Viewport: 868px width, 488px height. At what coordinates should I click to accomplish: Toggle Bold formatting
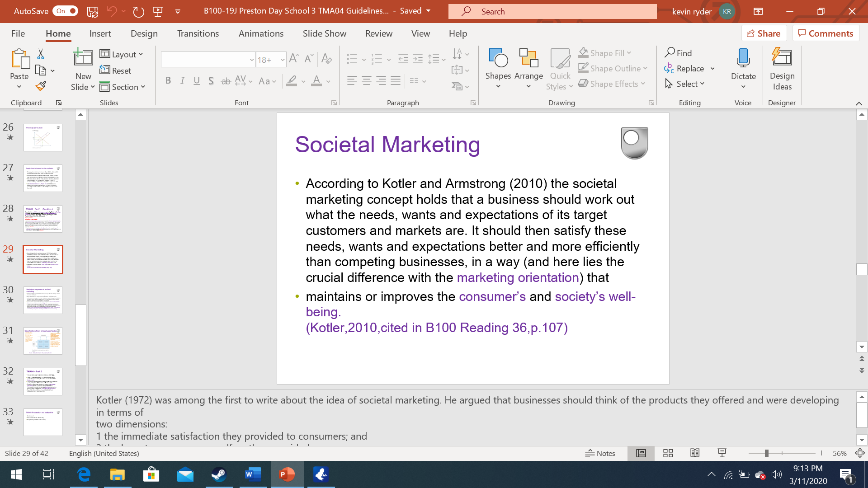pyautogui.click(x=168, y=81)
